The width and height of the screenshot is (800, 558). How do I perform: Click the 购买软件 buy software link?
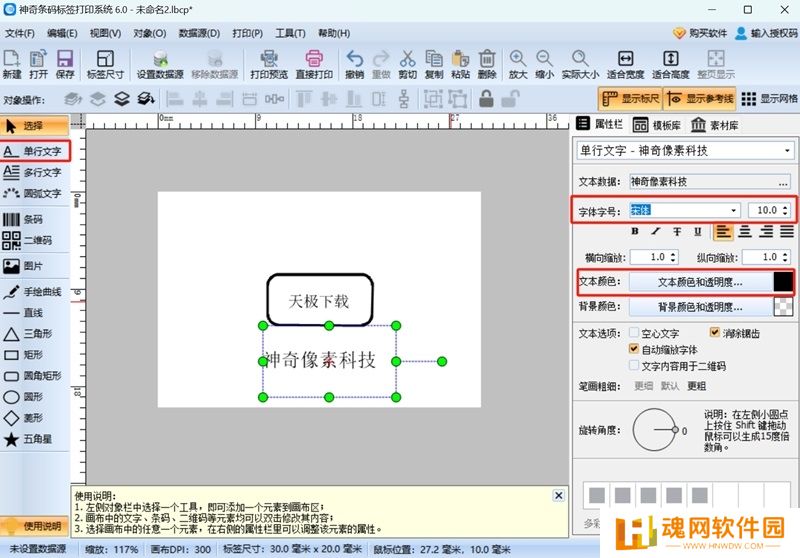[699, 33]
